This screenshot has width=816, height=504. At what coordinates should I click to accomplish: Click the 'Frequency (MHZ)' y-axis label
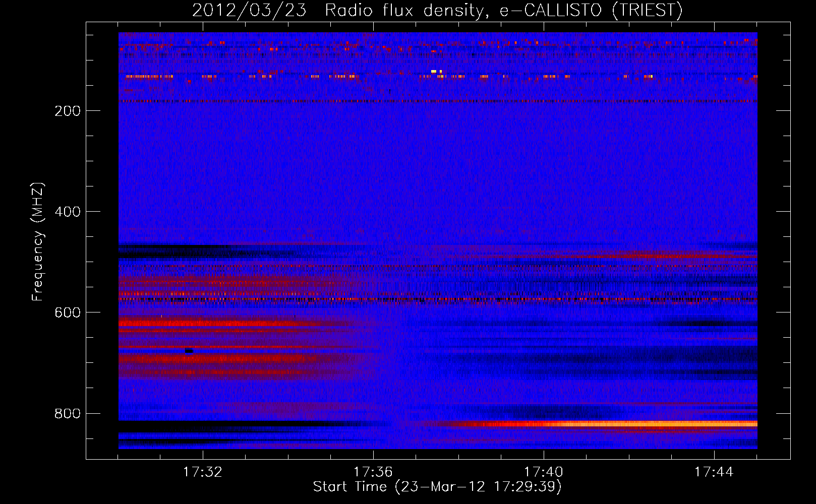pyautogui.click(x=38, y=242)
